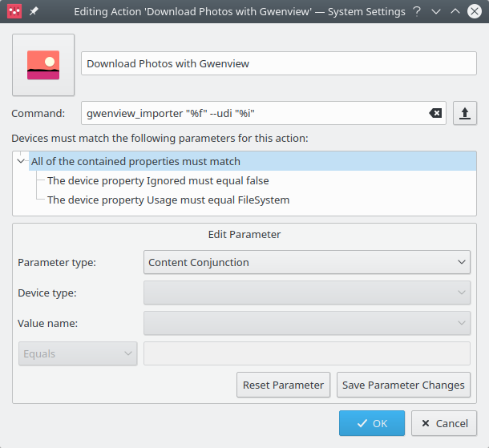This screenshot has width=489, height=448.
Task: Minimize the System Settings dialog
Action: pyautogui.click(x=436, y=13)
